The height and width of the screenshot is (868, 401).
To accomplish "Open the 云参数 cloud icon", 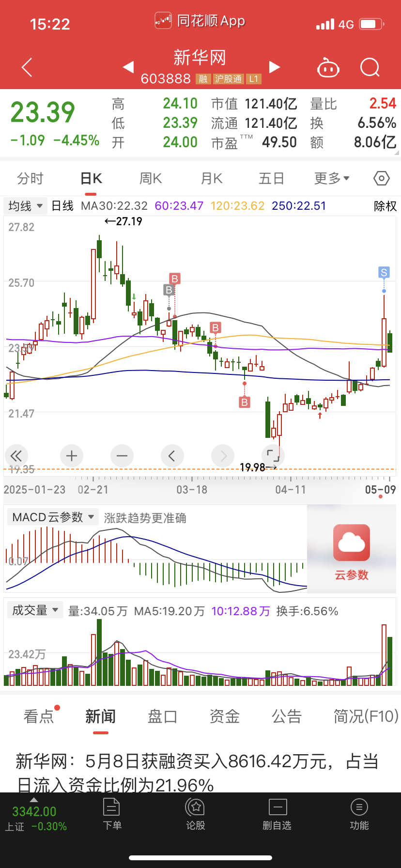I will pos(352,542).
